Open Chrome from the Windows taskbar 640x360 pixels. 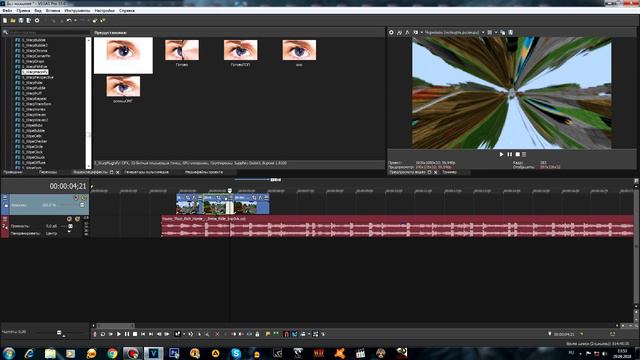(112, 353)
